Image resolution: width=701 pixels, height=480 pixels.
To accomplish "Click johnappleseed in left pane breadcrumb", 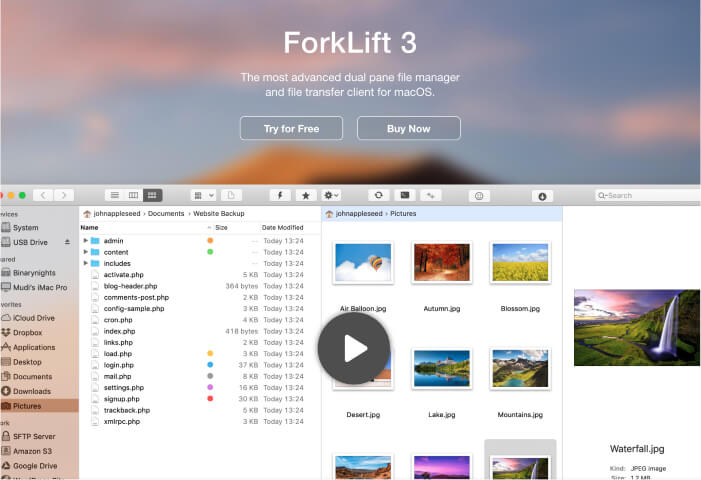I will pyautogui.click(x=117, y=214).
